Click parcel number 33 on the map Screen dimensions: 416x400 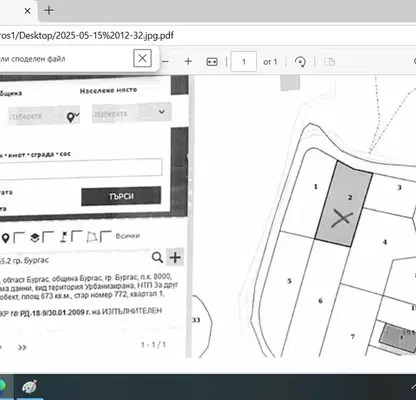(196, 320)
